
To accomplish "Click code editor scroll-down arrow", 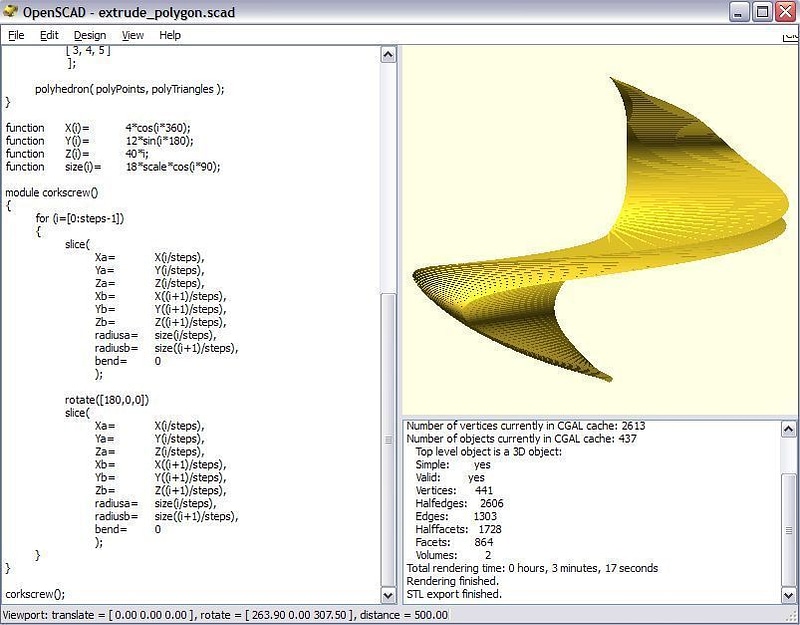I will (x=388, y=595).
